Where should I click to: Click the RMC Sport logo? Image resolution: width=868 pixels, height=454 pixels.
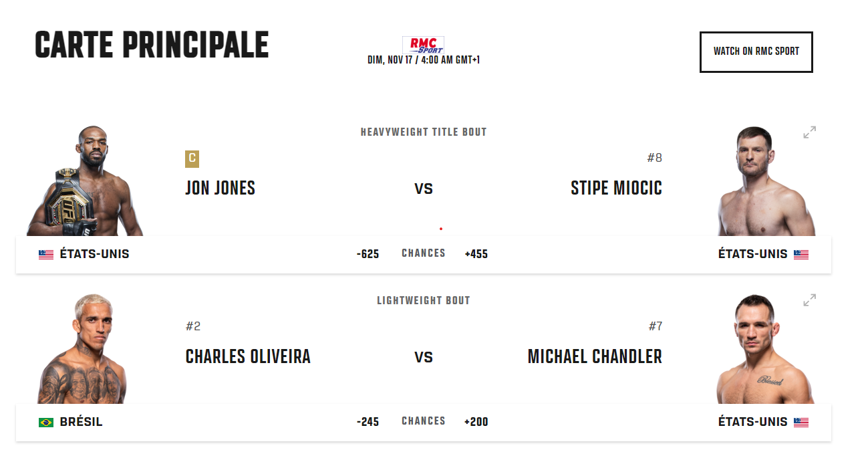423,45
